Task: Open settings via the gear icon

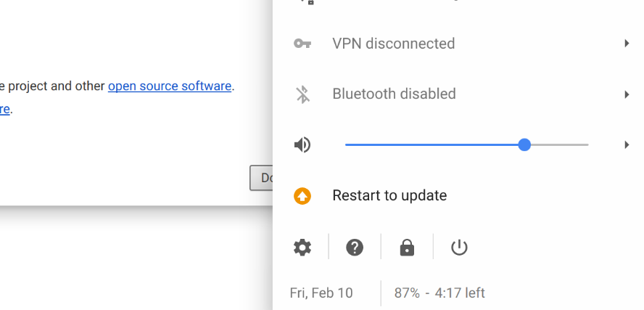Action: click(x=302, y=248)
